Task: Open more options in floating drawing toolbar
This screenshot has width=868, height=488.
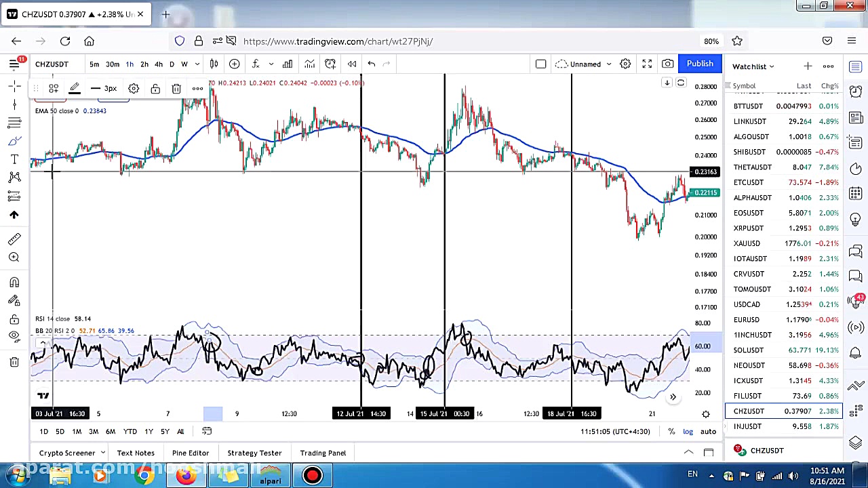Action: click(x=197, y=89)
